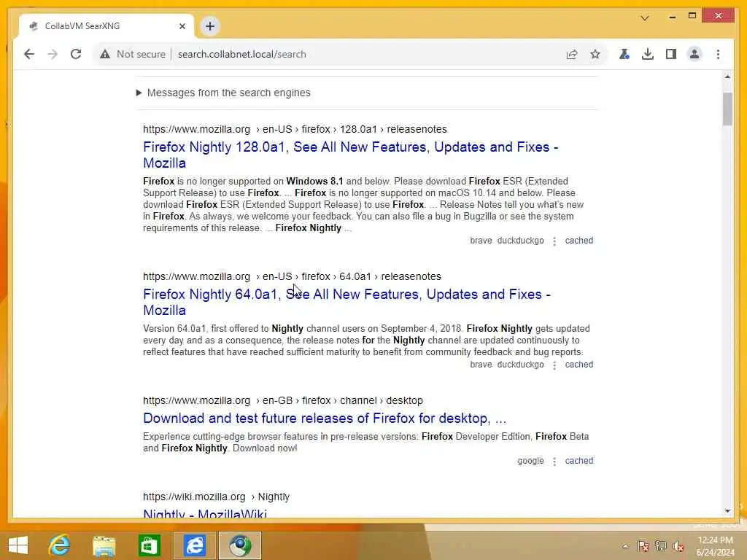Open the Windows Start menu
747x560 pixels.
(18, 545)
